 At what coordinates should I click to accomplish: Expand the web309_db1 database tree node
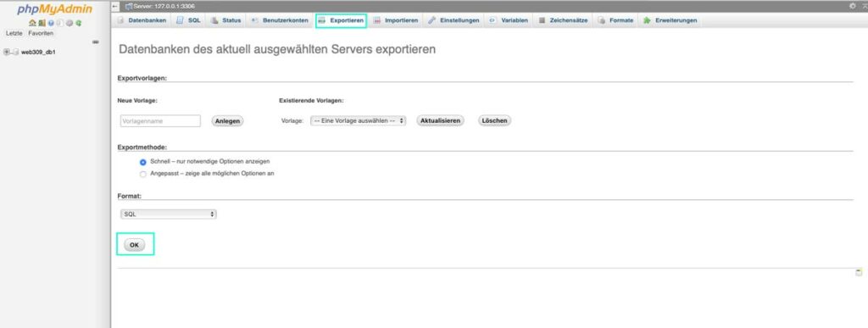point(6,52)
